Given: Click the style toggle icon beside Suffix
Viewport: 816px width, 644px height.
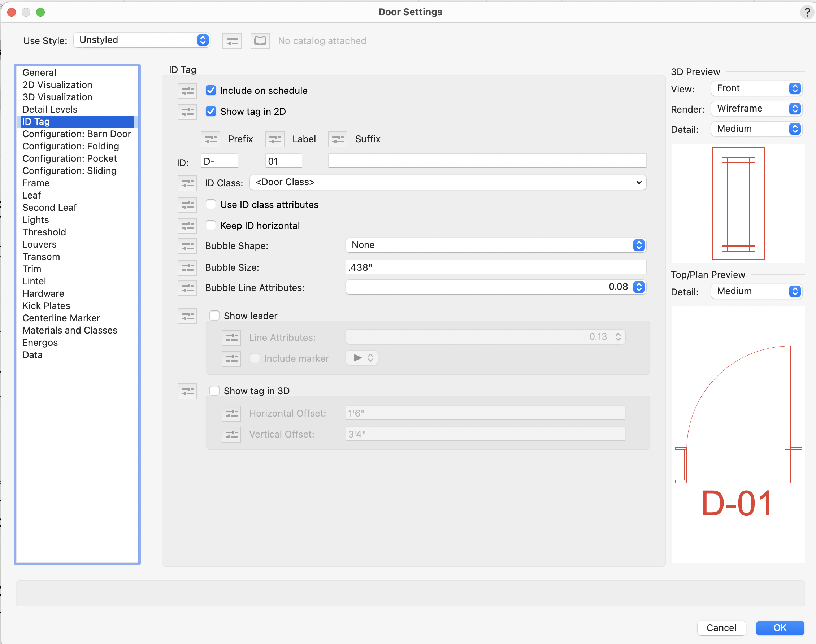Looking at the screenshot, I should pyautogui.click(x=338, y=139).
